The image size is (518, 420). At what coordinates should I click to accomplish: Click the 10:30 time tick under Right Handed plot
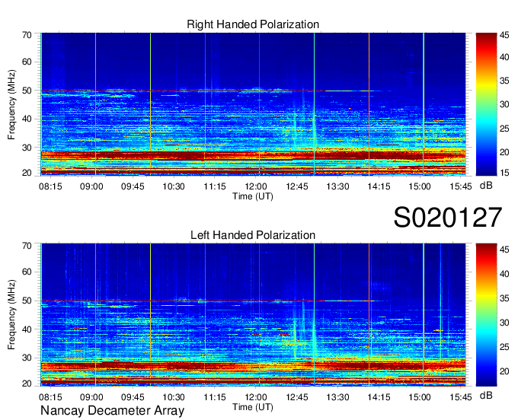[174, 186]
